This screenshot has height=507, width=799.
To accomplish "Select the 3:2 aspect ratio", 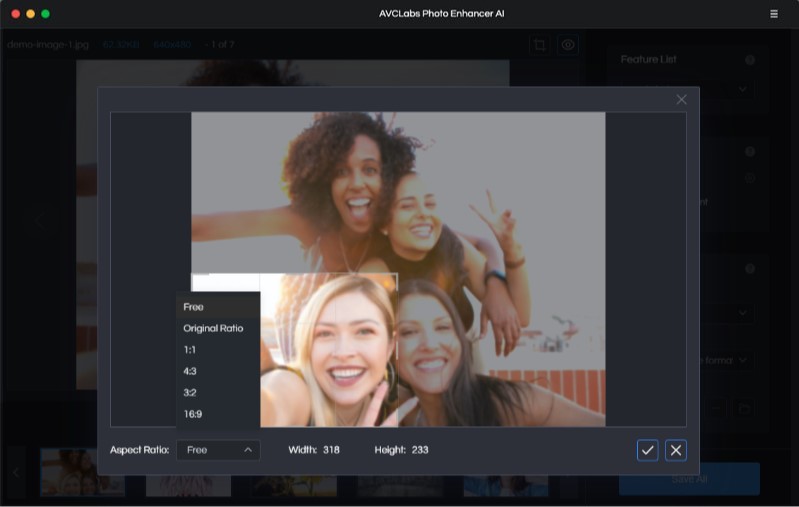I will coord(218,392).
